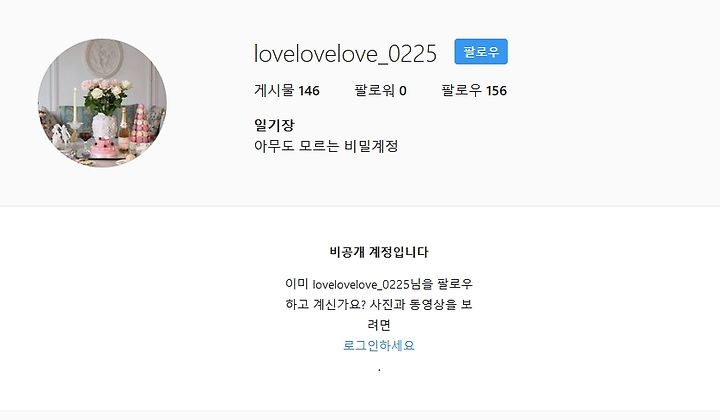
Task: Click the champagne bottle in profile photo
Action: [124, 129]
